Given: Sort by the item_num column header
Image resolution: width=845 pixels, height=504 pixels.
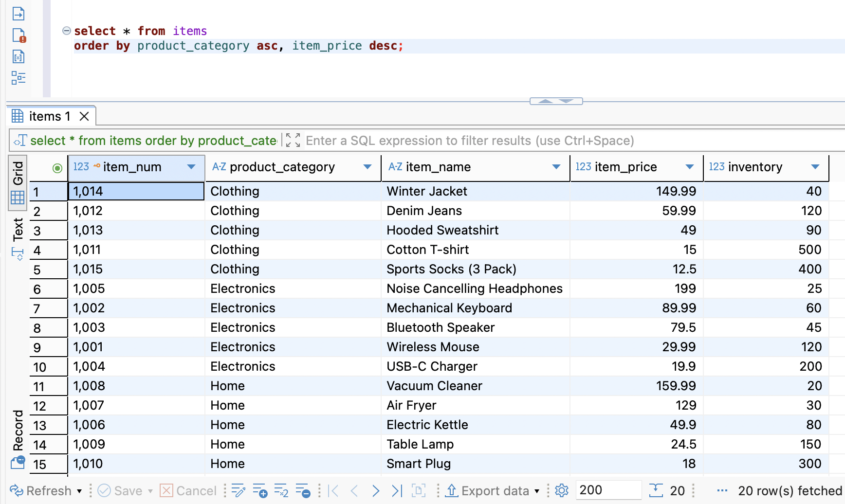Looking at the screenshot, I should tap(132, 167).
